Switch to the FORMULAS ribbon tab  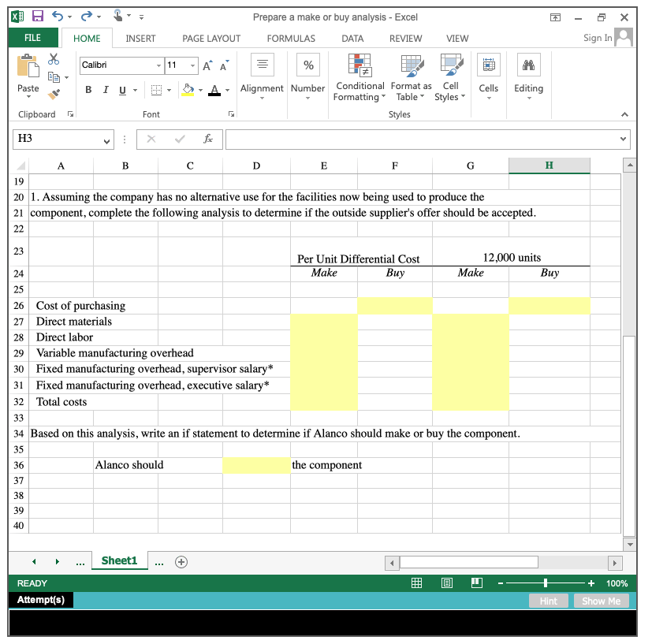pyautogui.click(x=290, y=38)
